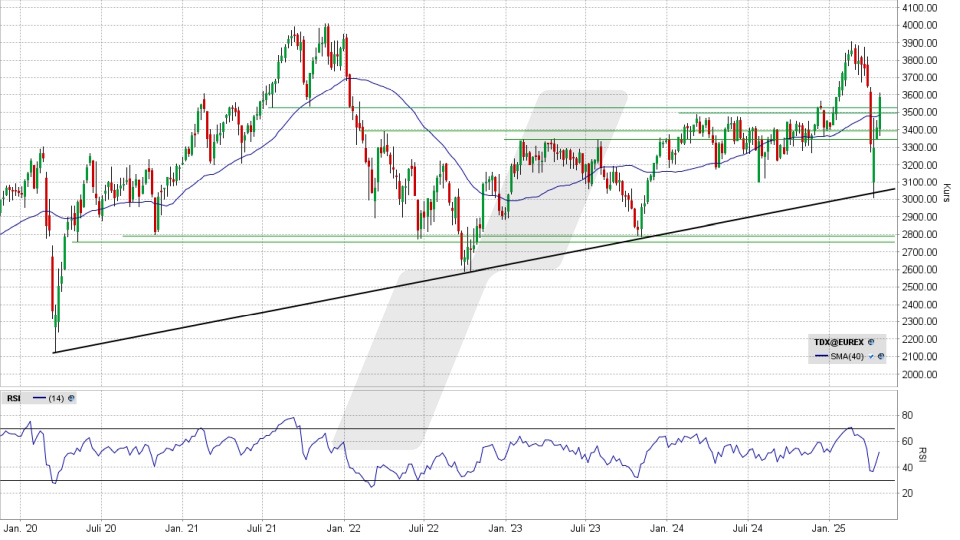Click the 2700.00 price axis label
The height and width of the screenshot is (540, 960).
point(920,252)
